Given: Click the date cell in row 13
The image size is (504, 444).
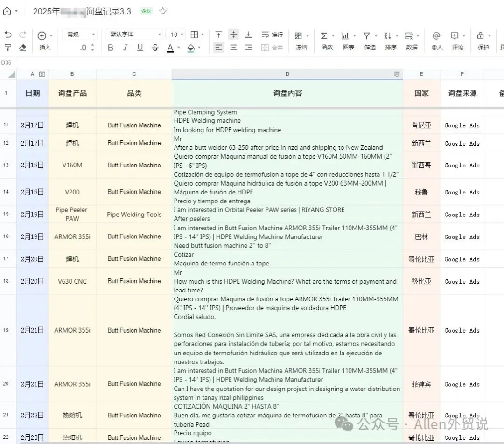Looking at the screenshot, I should click(x=32, y=166).
